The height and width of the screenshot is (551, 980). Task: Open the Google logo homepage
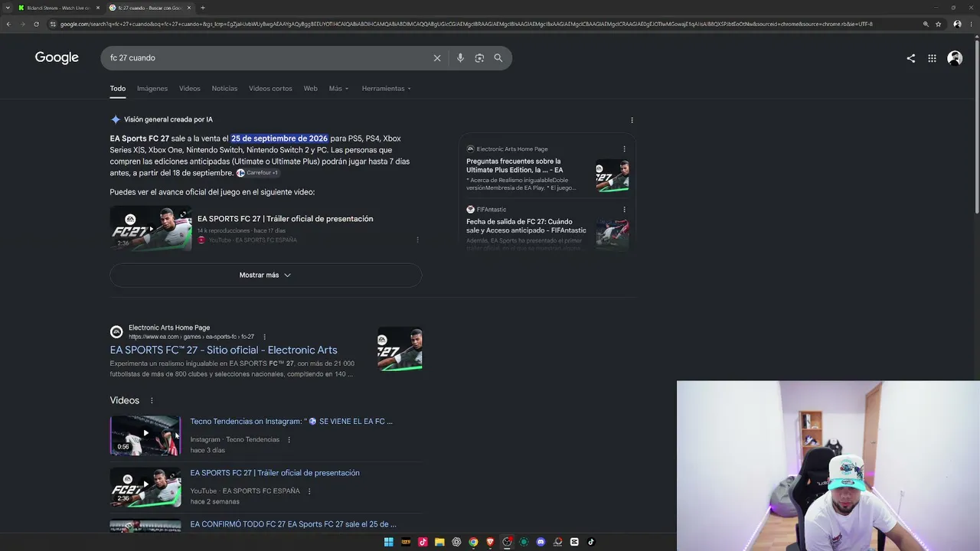pos(57,58)
